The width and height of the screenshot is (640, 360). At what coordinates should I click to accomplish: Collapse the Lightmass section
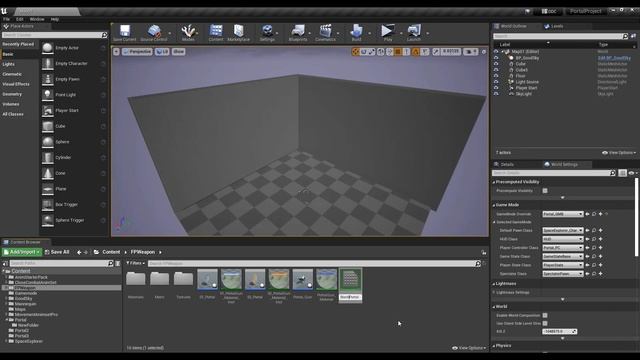pos(494,284)
